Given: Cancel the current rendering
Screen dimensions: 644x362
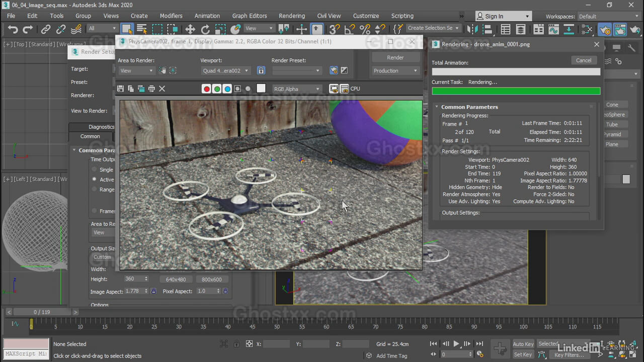Looking at the screenshot, I should tap(584, 60).
